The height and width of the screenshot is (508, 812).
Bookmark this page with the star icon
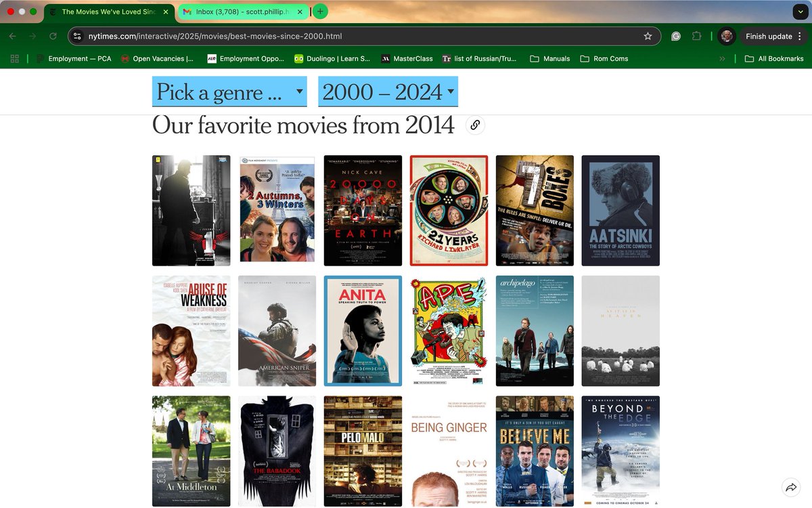pos(648,36)
